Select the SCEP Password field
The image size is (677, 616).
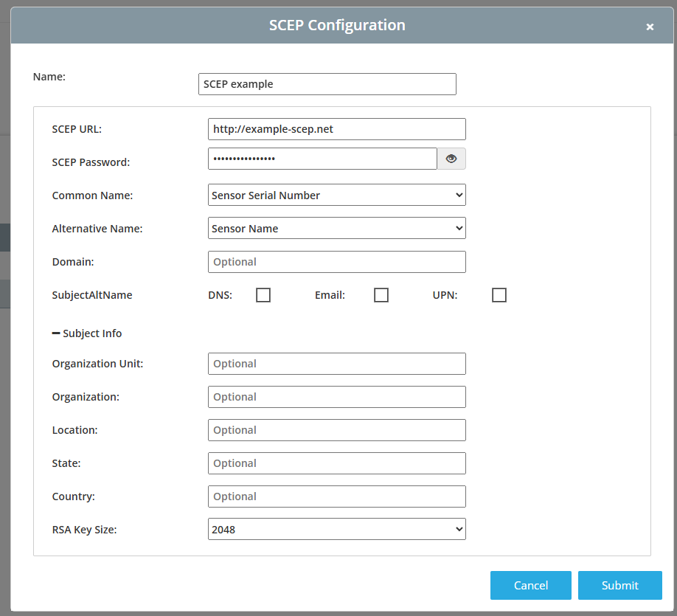(x=322, y=159)
